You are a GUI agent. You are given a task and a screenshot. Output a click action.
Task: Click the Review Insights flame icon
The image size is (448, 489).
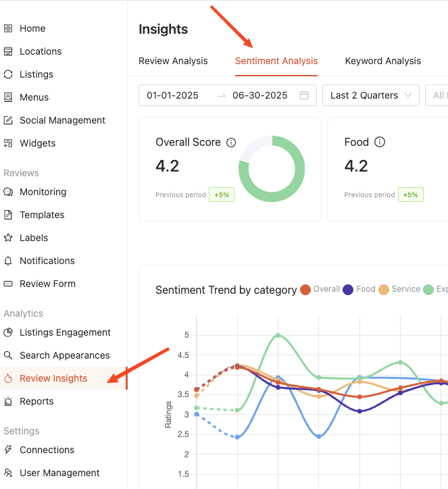[8, 378]
